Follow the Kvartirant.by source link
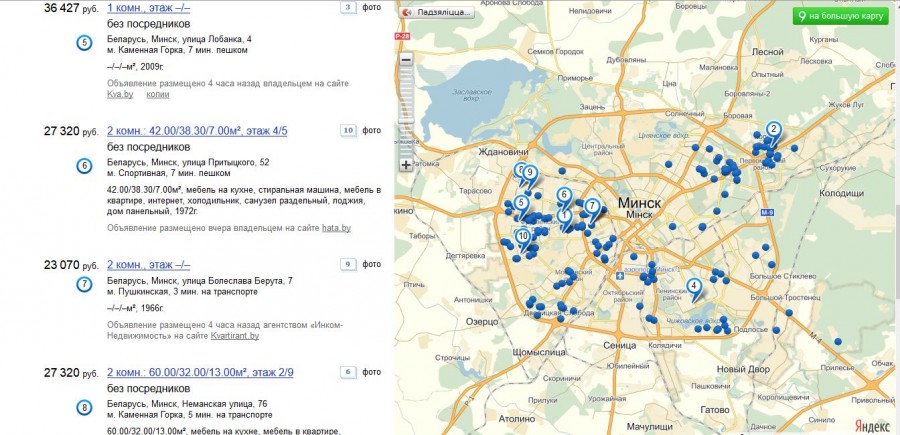Screen dimensions: 900x435 [x=235, y=336]
